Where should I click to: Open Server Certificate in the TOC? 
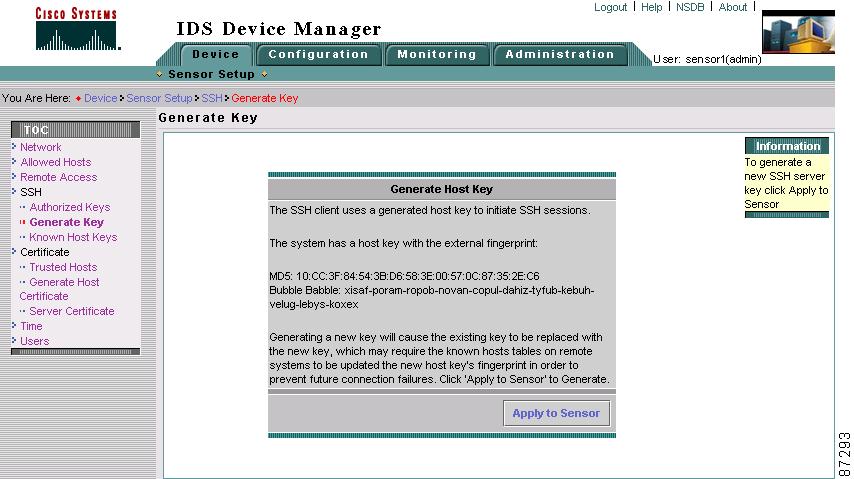pos(72,311)
